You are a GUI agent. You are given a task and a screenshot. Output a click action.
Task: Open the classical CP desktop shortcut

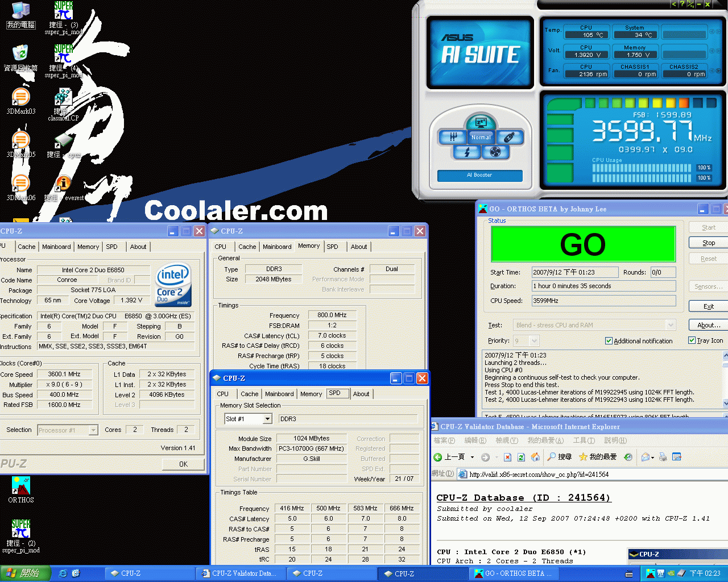point(64,105)
